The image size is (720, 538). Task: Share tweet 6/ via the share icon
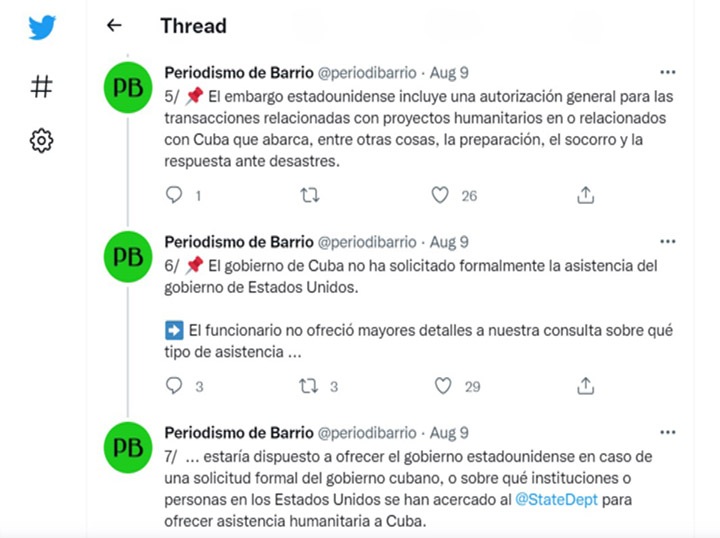tap(586, 386)
